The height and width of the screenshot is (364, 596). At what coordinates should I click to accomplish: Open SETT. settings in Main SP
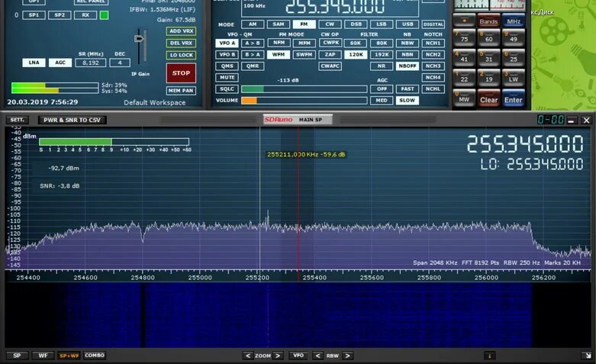coord(17,120)
